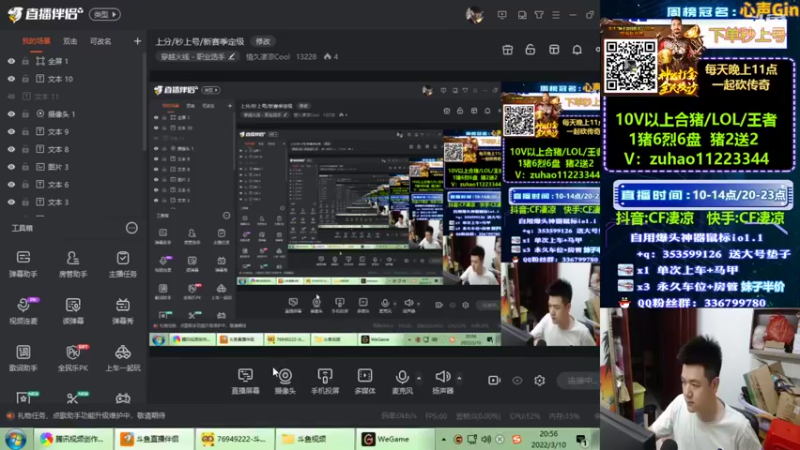800x450 pixels.
Task: Click the Windows Start button
Action: tap(15, 439)
